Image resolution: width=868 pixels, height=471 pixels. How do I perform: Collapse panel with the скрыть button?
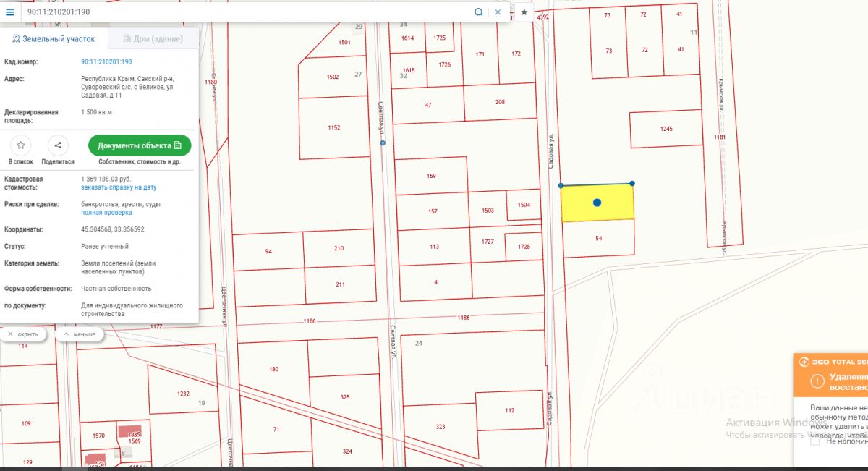(24, 335)
